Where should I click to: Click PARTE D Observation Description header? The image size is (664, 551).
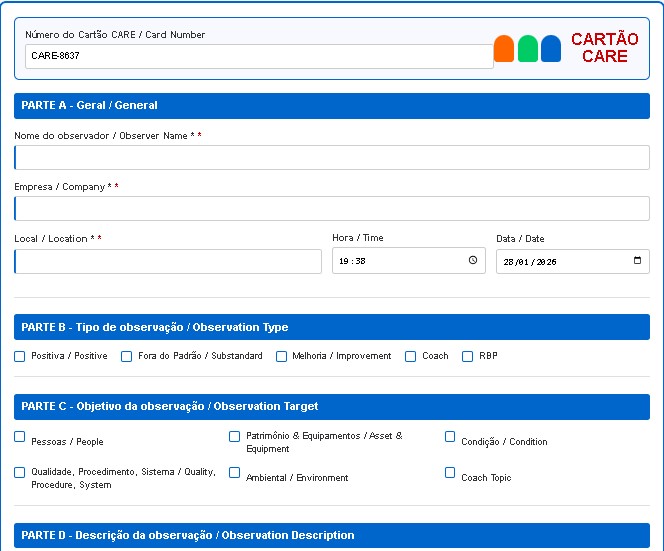332,536
